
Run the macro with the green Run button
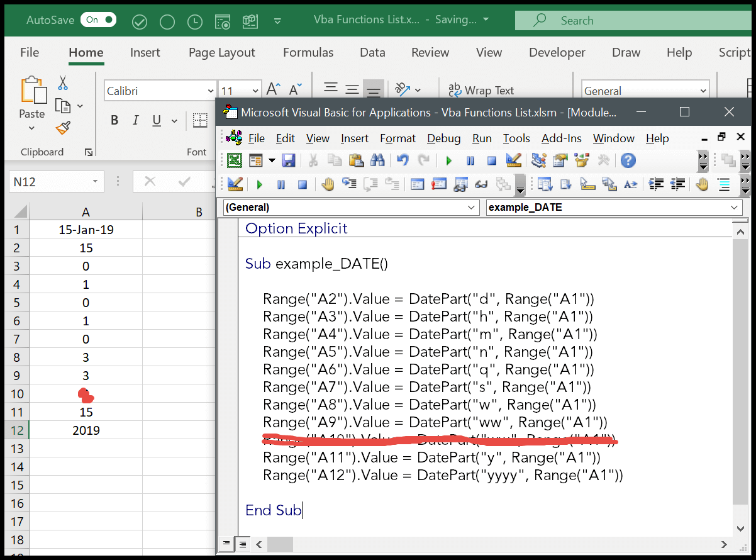coord(448,160)
